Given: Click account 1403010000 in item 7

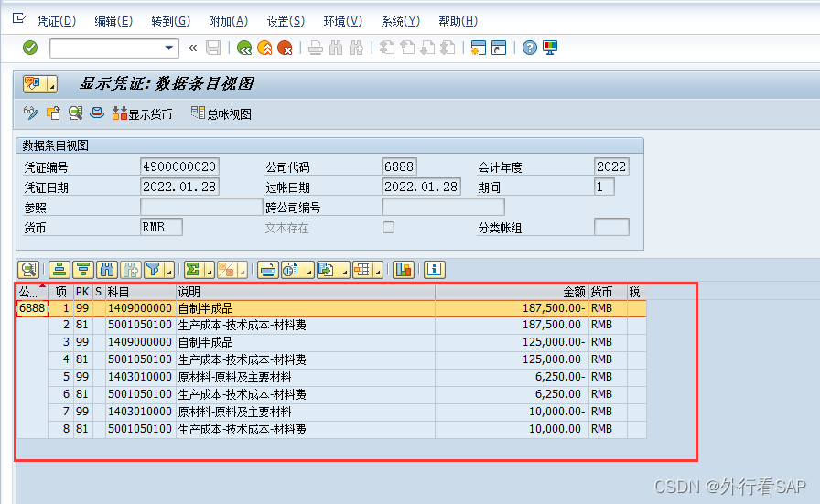Looking at the screenshot, I should point(140,412).
